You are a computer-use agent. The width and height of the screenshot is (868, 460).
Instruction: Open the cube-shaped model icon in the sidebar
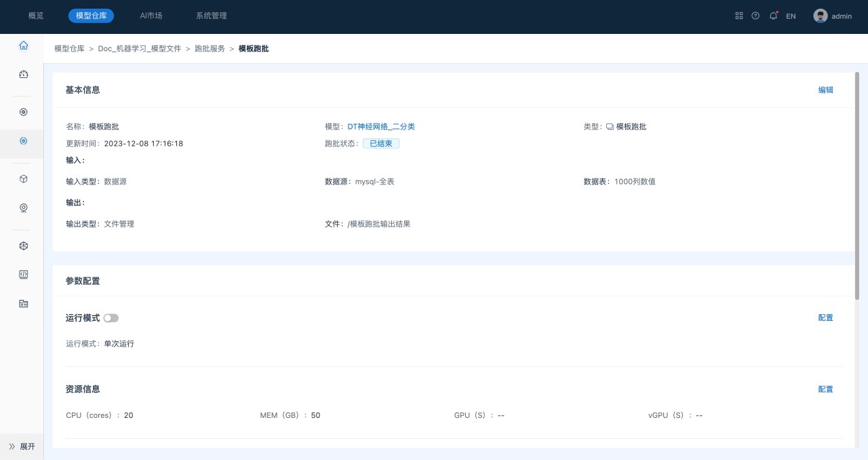24,178
